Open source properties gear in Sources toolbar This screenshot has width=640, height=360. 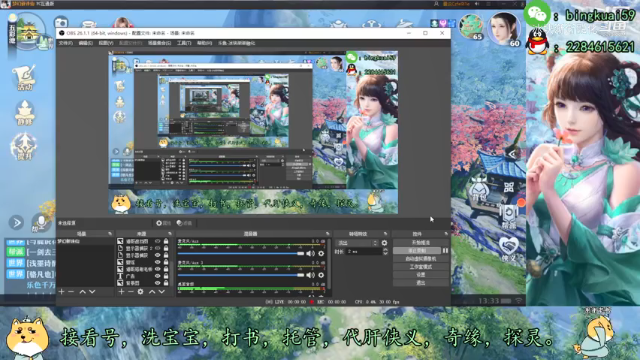[x=140, y=292]
